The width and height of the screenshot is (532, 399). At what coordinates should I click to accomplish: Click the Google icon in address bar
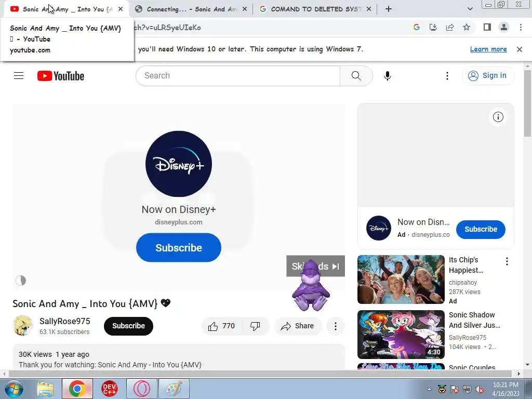coord(416,28)
